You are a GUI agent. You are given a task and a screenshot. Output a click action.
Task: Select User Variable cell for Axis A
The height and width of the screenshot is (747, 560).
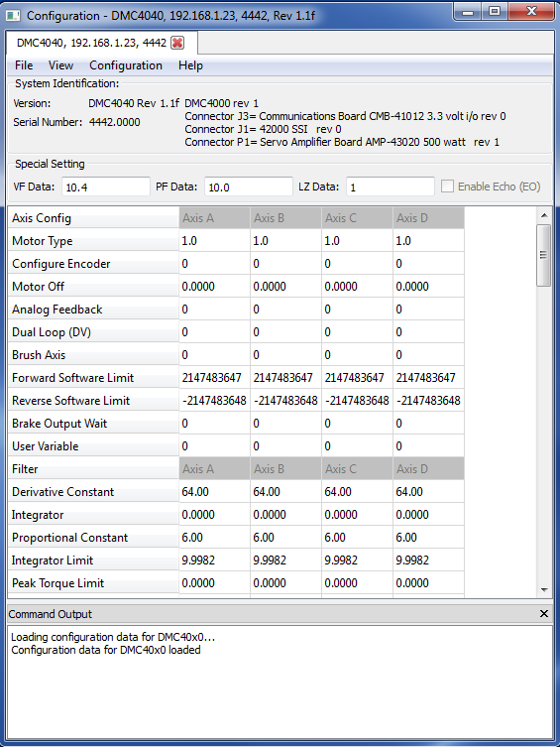pyautogui.click(x=214, y=446)
